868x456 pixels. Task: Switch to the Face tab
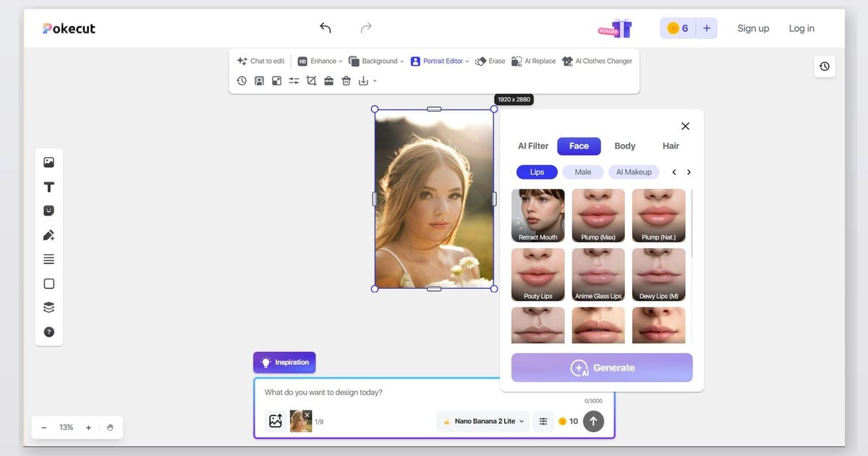[x=579, y=146]
